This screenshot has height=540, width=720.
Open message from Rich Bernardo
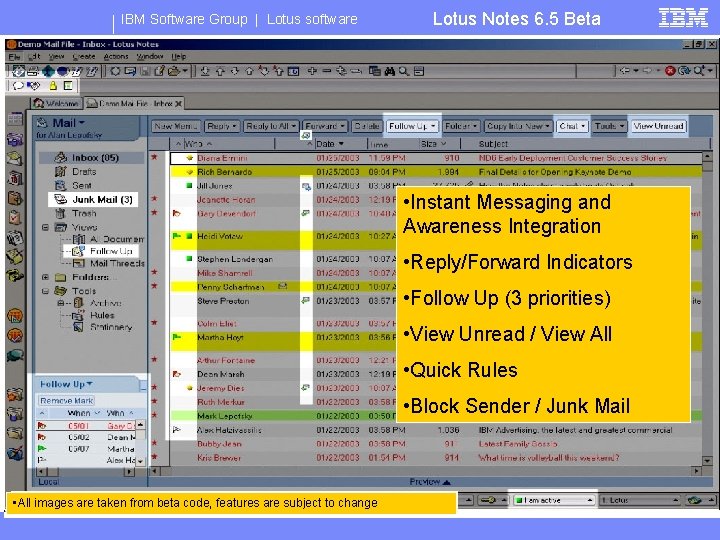(x=435, y=172)
